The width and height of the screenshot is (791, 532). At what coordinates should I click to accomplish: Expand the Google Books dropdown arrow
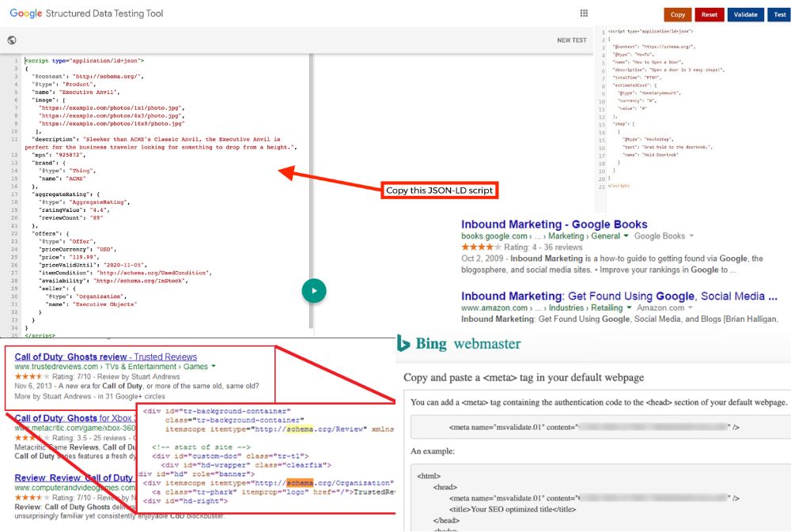tap(691, 236)
